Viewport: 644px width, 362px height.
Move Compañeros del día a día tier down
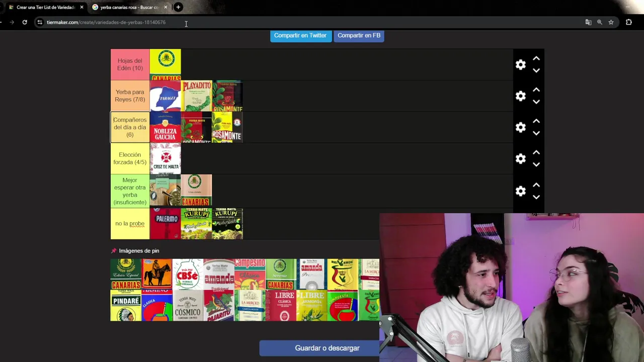(x=536, y=133)
